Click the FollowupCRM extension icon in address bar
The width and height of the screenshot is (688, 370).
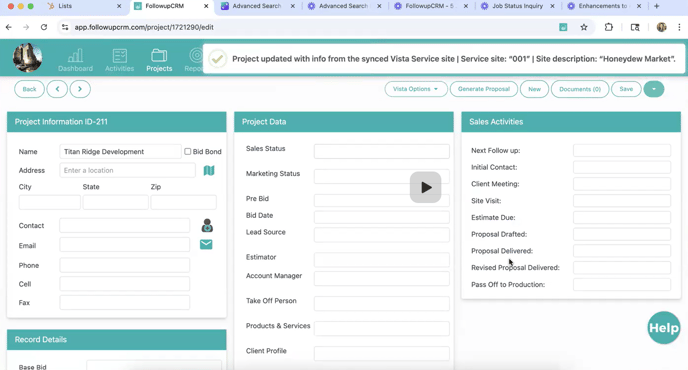tap(563, 27)
